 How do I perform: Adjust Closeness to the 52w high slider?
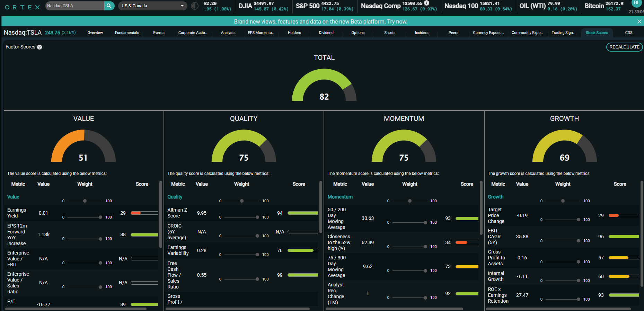410,247
